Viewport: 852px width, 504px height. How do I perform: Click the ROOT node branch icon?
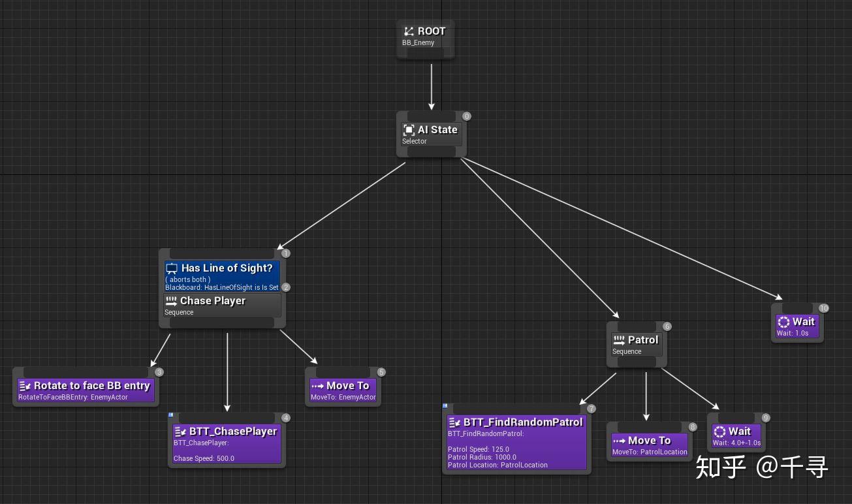pyautogui.click(x=409, y=31)
